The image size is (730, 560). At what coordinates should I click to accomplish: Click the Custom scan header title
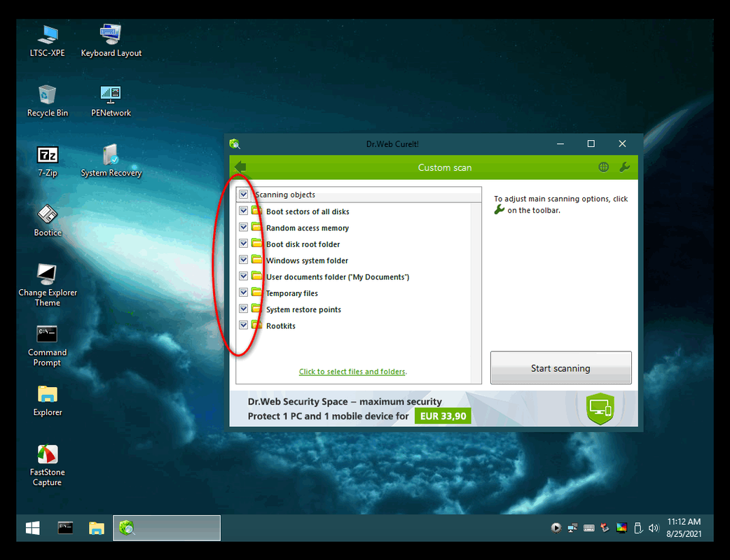point(445,167)
